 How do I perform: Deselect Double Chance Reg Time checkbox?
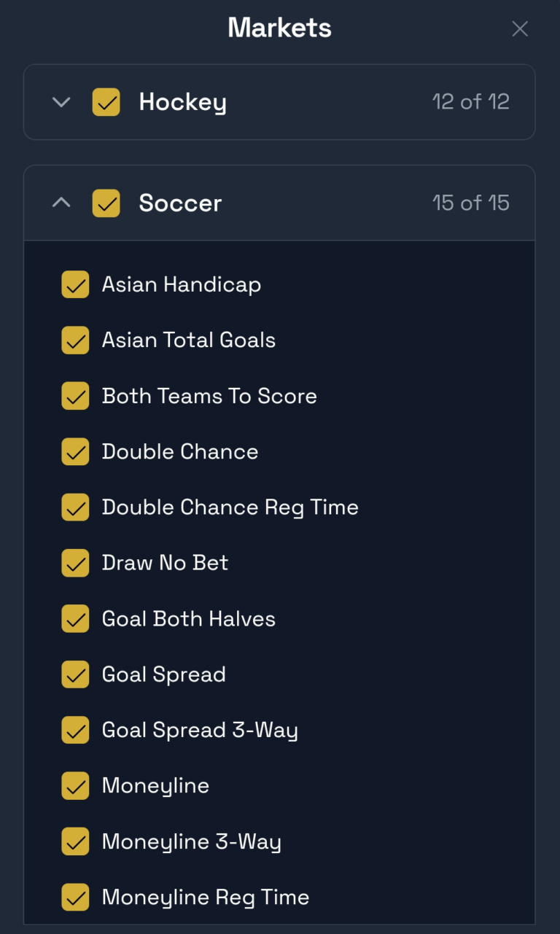75,507
